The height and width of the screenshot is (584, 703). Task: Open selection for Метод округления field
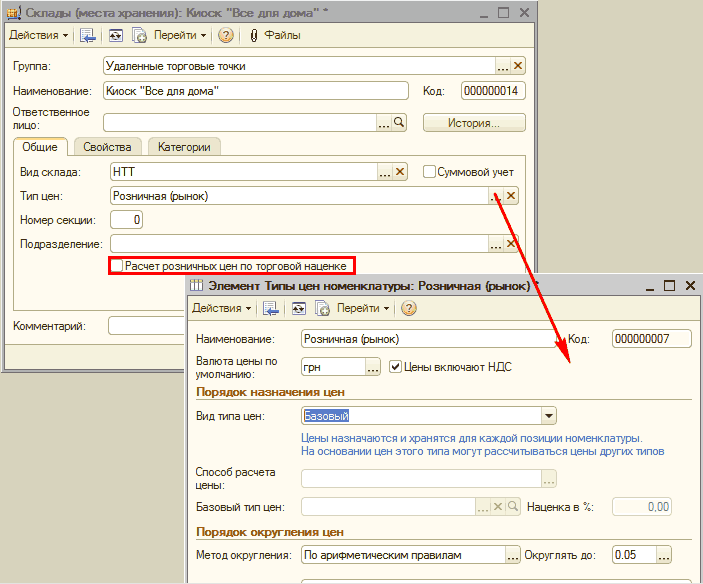click(513, 555)
